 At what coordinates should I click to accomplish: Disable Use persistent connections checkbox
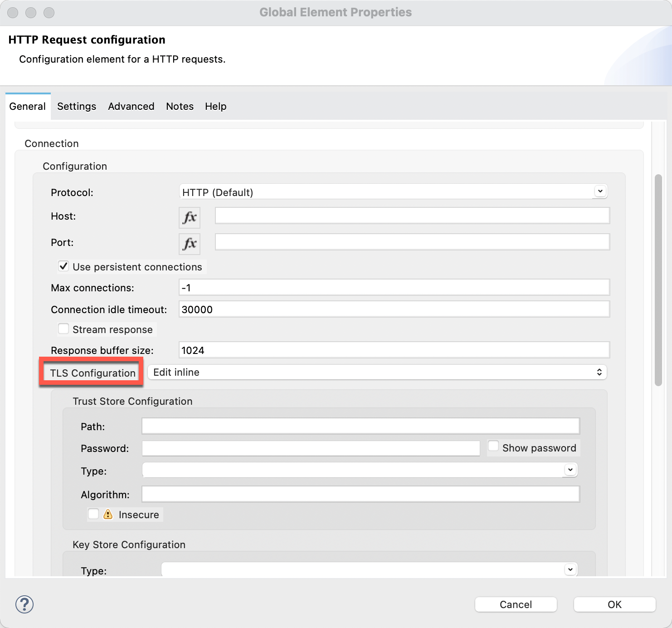(64, 266)
